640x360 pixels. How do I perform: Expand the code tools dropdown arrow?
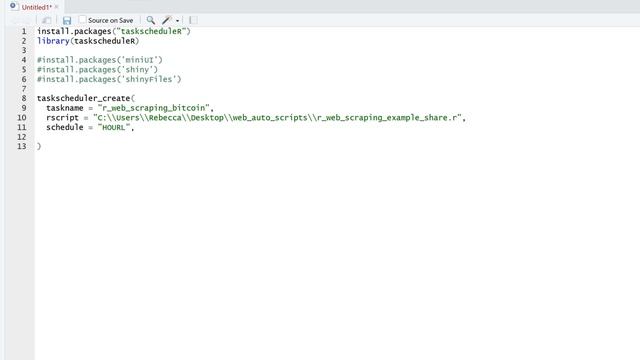[x=178, y=20]
